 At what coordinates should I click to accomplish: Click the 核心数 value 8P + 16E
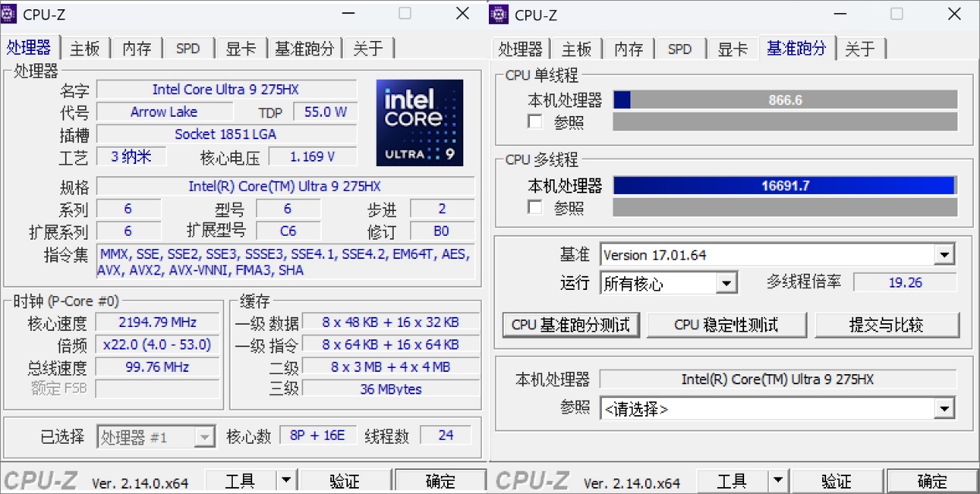318,435
